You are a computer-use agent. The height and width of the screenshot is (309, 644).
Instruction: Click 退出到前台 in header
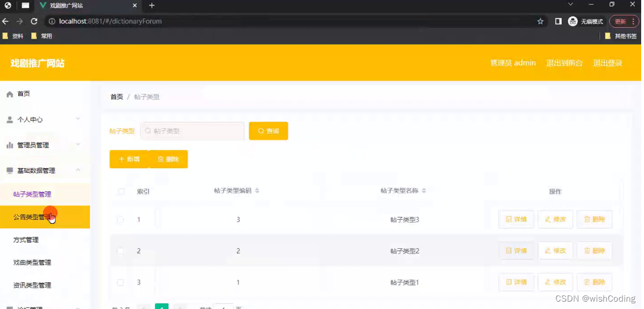pos(564,63)
